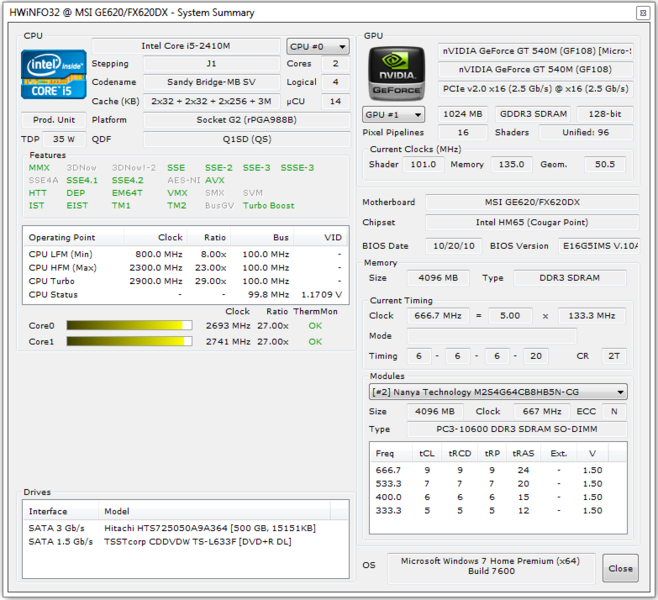Click the CR 2T field
The width and height of the screenshot is (658, 600).
click(x=614, y=356)
